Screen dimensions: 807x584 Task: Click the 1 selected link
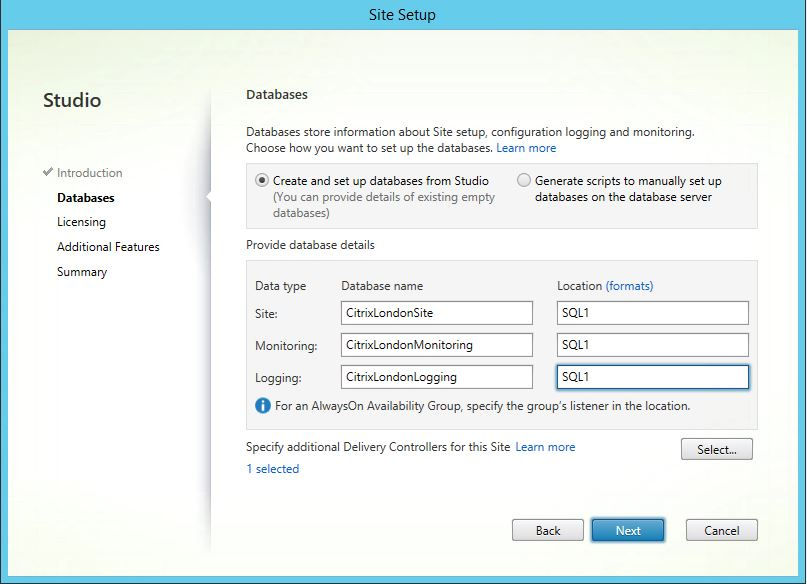pyautogui.click(x=273, y=469)
